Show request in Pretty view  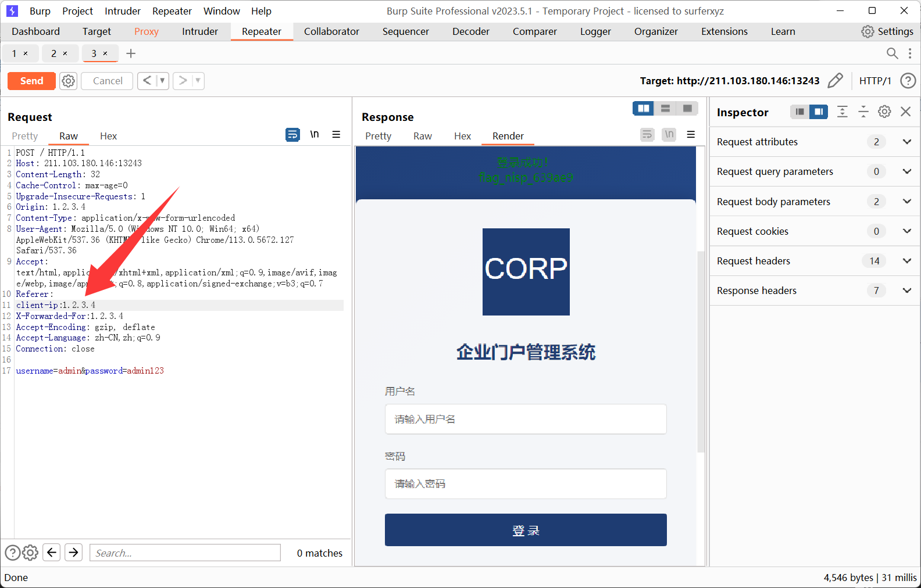click(x=25, y=136)
